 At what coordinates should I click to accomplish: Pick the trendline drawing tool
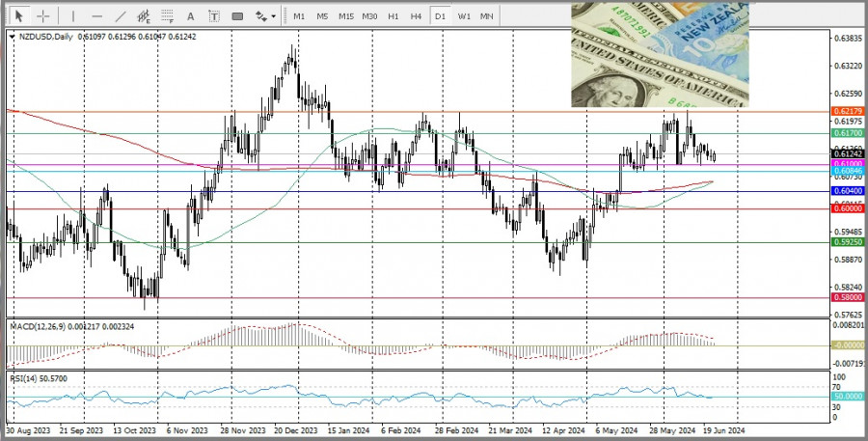coord(120,15)
